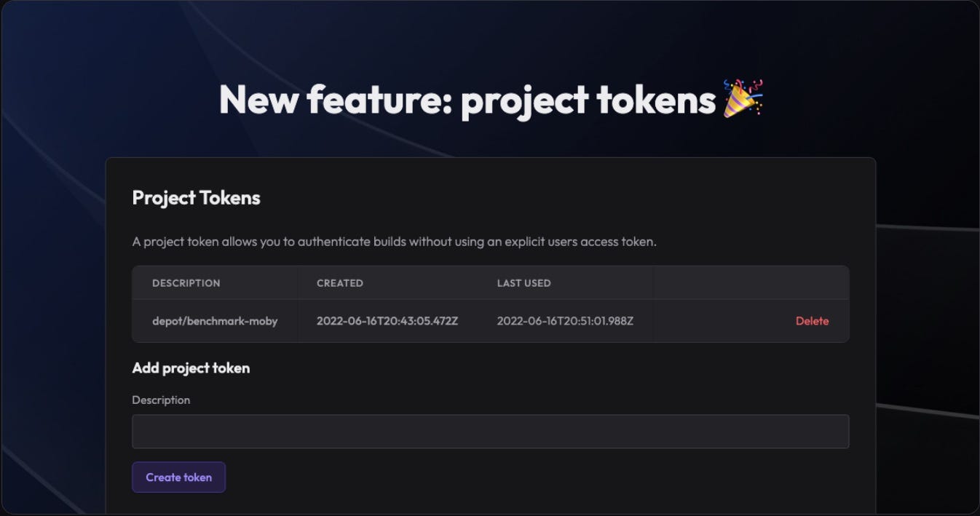Click the project token explanation paragraph
This screenshot has width=980, height=516.
point(394,242)
